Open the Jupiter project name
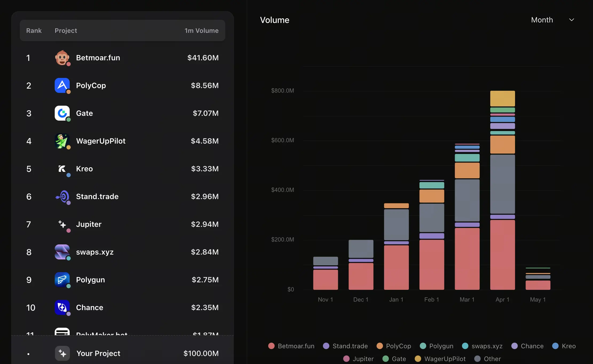Screen dimensions: 593x364 [89, 224]
